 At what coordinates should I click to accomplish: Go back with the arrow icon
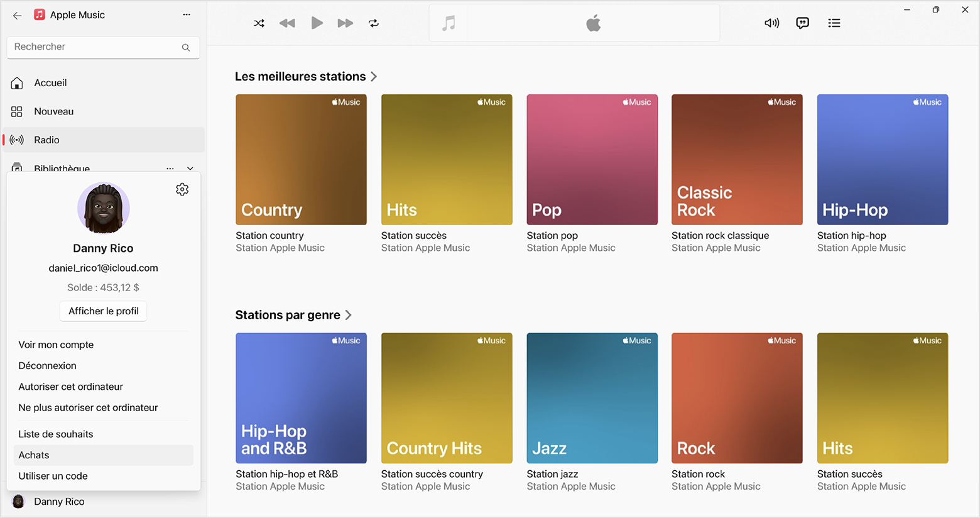point(17,15)
